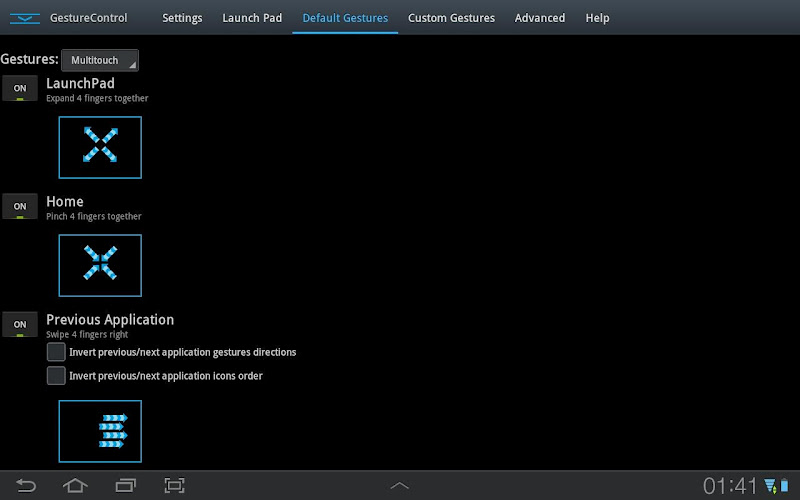This screenshot has height=500, width=800.
Task: Tap the Previous Application swipe-right arrows image
Action: (100, 431)
